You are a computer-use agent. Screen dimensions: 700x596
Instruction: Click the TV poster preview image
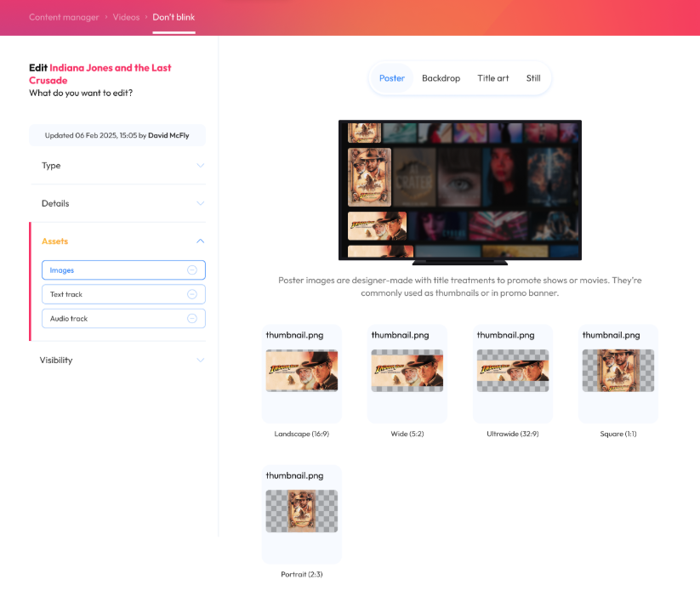pyautogui.click(x=460, y=192)
